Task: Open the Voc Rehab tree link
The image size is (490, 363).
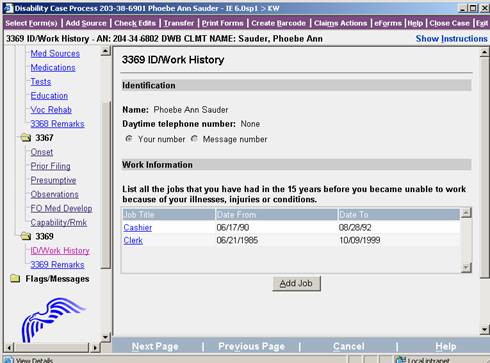Action: 51,110
